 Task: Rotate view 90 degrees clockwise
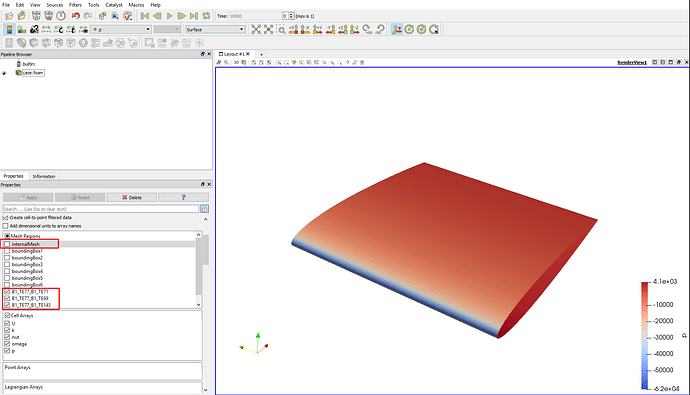pos(367,29)
